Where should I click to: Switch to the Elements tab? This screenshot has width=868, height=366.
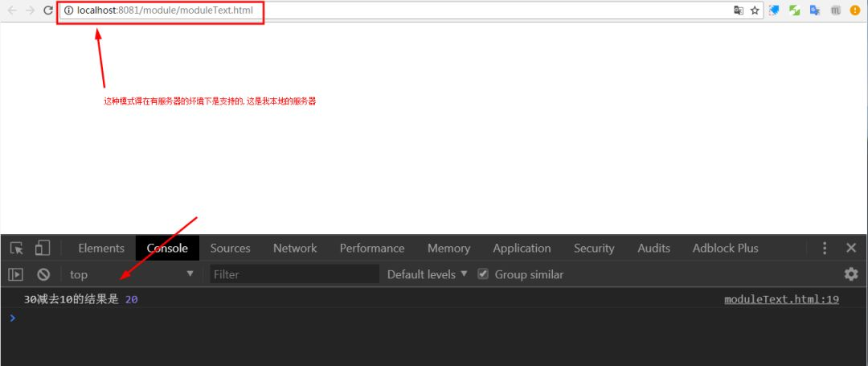pyautogui.click(x=101, y=248)
